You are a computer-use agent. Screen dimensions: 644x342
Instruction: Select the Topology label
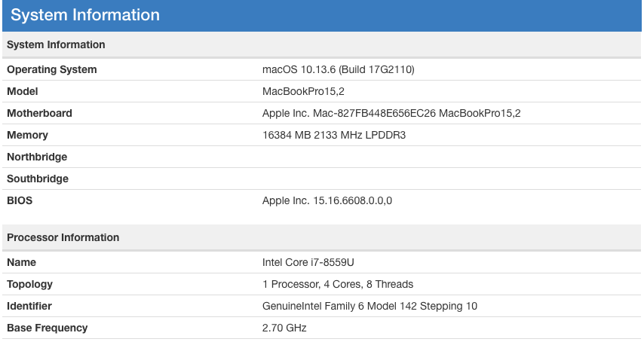click(x=29, y=284)
